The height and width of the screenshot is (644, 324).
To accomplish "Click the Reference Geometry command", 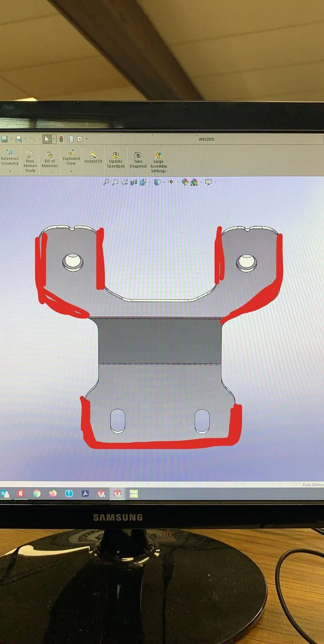I will coord(10,157).
